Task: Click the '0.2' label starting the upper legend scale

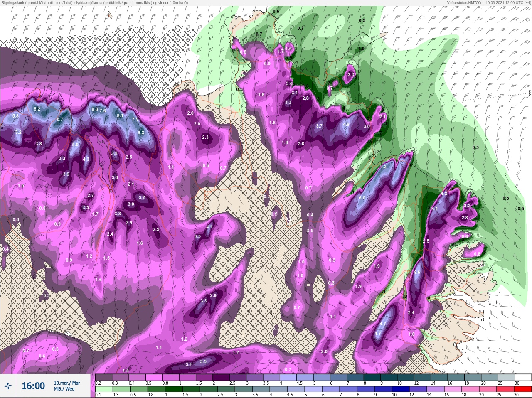Action: 98,383
